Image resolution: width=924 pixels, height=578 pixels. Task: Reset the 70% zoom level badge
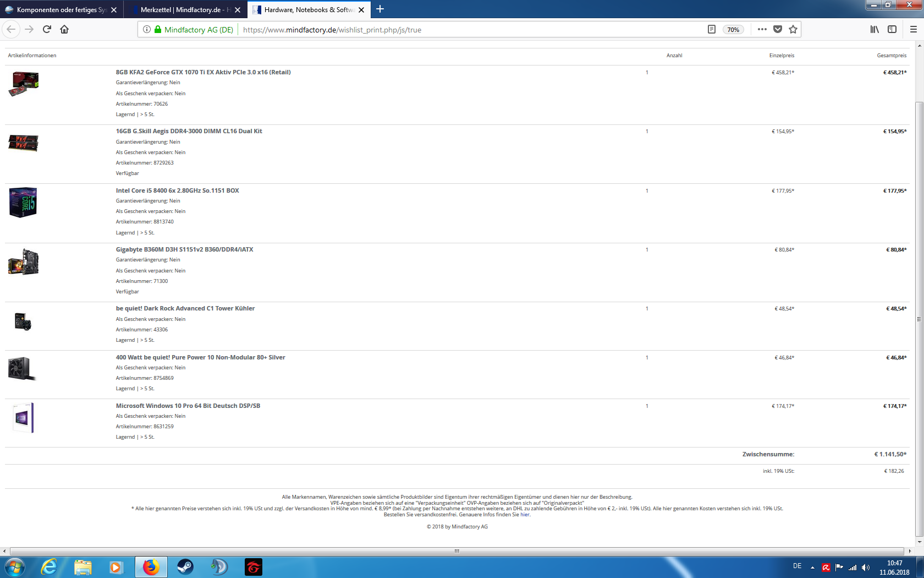pos(733,30)
